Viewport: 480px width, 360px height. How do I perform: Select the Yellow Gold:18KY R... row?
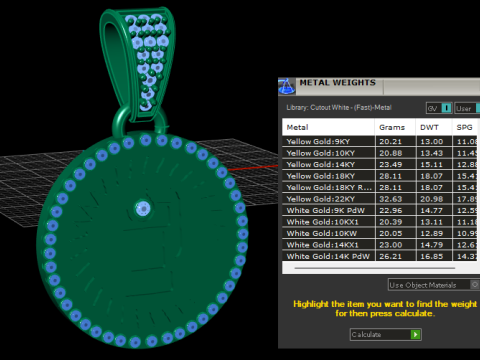coord(380,187)
